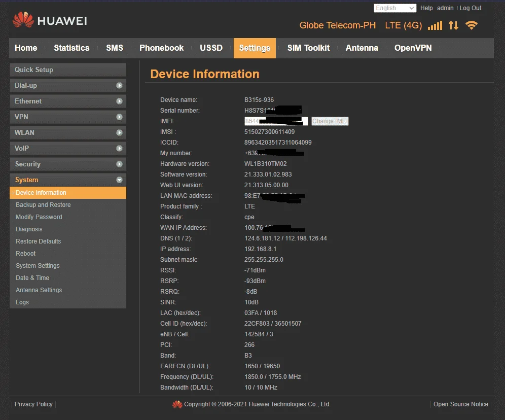Click the Wi-Fi status icon
This screenshot has height=420, width=505.
tap(472, 25)
